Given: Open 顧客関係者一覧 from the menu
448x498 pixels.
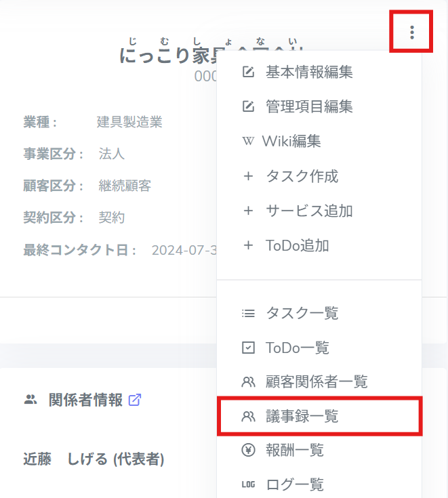Looking at the screenshot, I should 316,382.
